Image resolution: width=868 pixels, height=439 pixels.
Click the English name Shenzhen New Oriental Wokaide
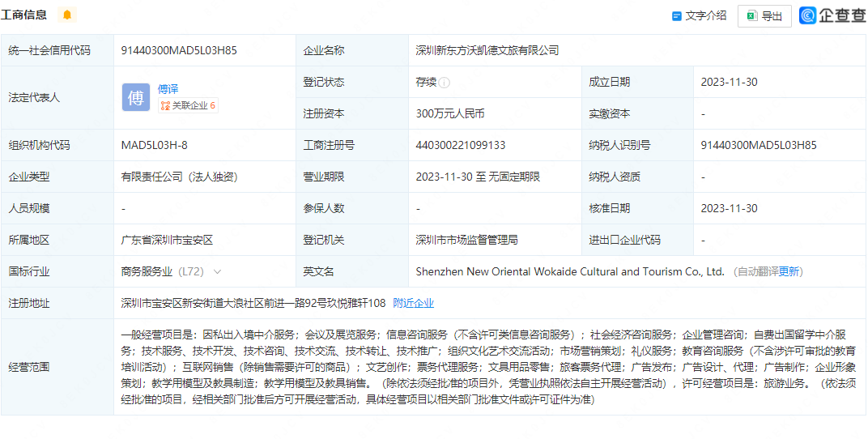tap(569, 272)
